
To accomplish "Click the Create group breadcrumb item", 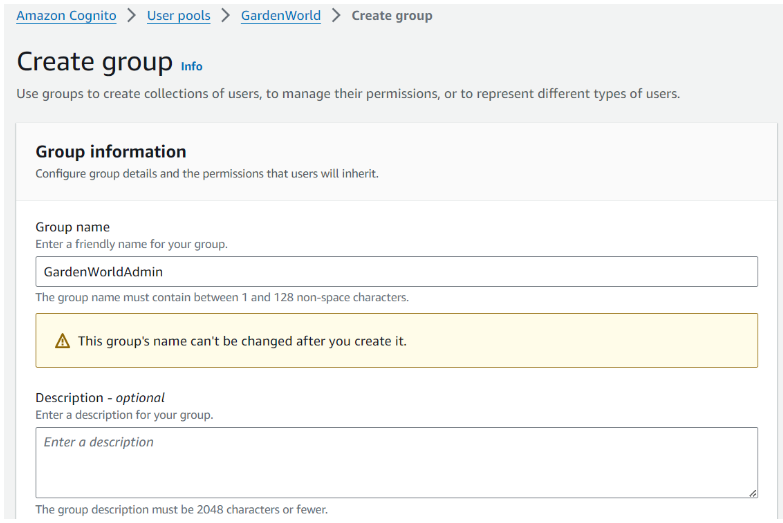I will click(x=392, y=16).
